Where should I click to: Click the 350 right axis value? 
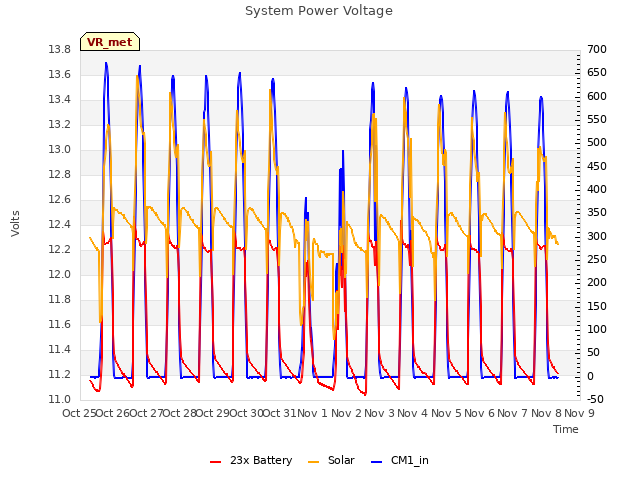597,213
